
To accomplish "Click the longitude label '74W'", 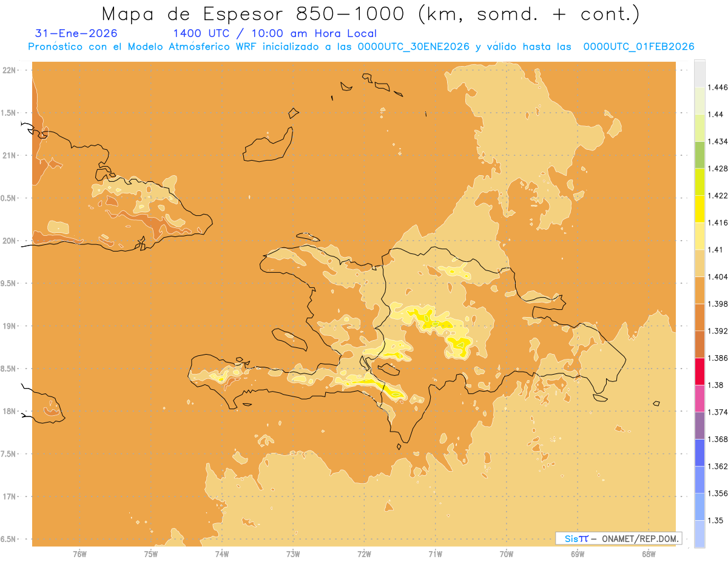I will click(x=222, y=554).
